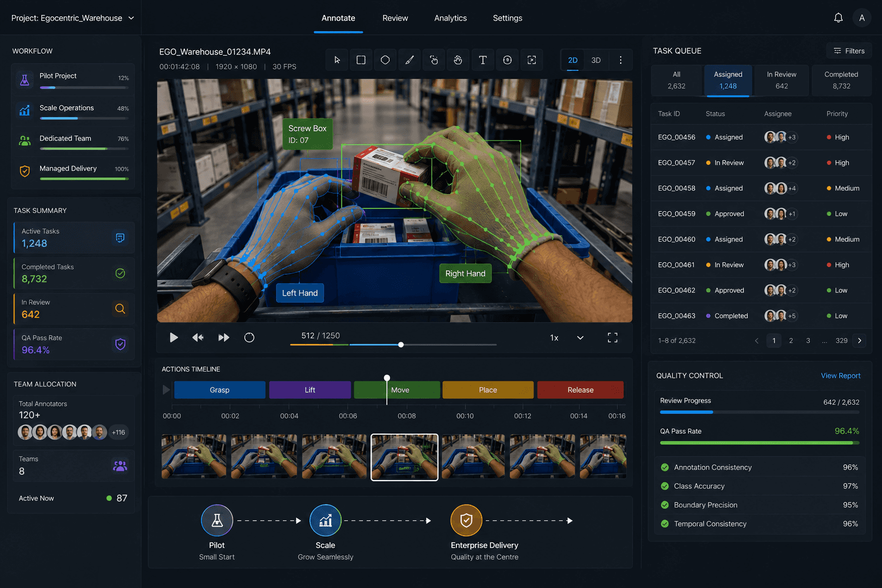The width and height of the screenshot is (882, 588).
Task: Show Assigned tasks in queue
Action: click(x=728, y=80)
